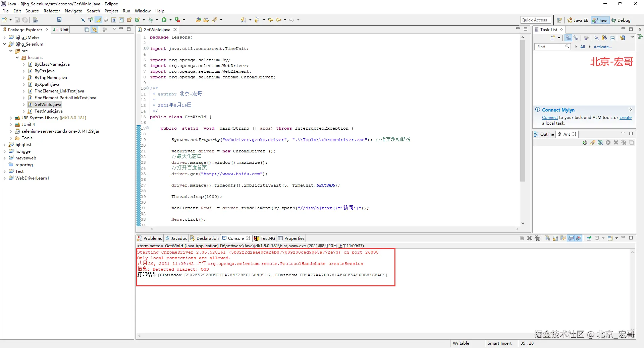Toggle Scroll Lock in Console toolbar
This screenshot has height=348, width=644.
click(x=555, y=238)
